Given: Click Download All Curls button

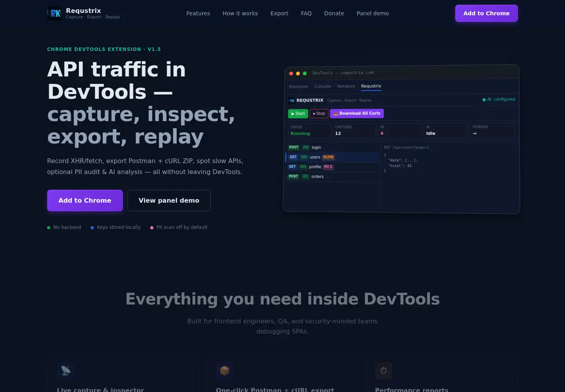Looking at the screenshot, I should (357, 113).
